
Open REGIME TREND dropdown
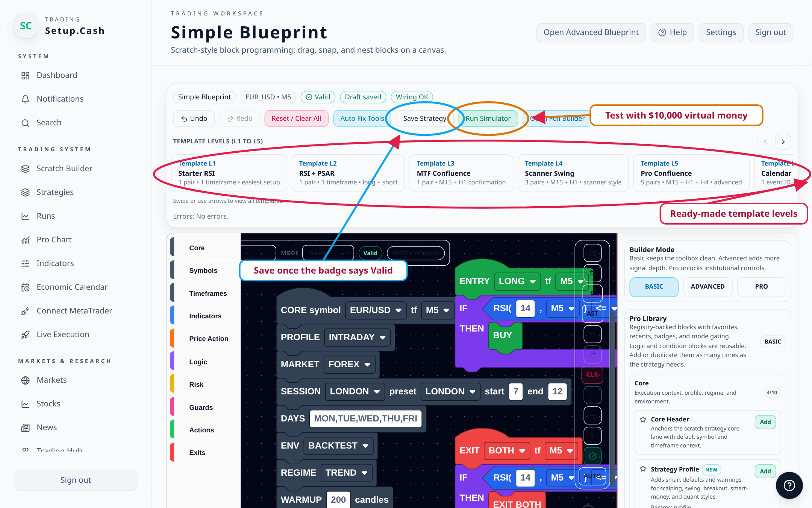pyautogui.click(x=346, y=473)
